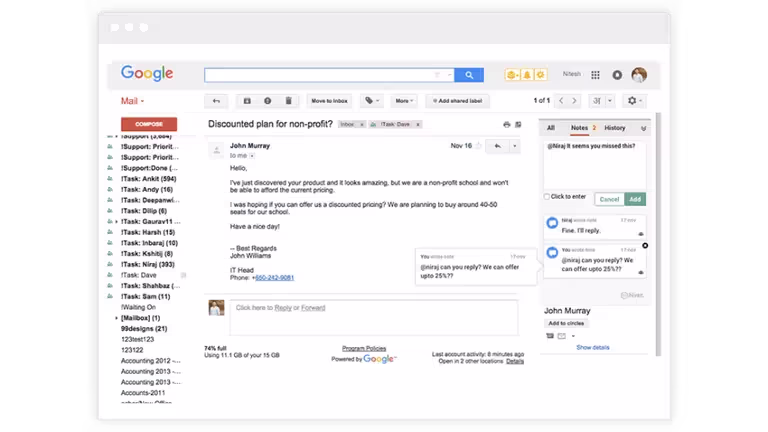Click the blue search button
This screenshot has width=768, height=432.
click(x=469, y=75)
